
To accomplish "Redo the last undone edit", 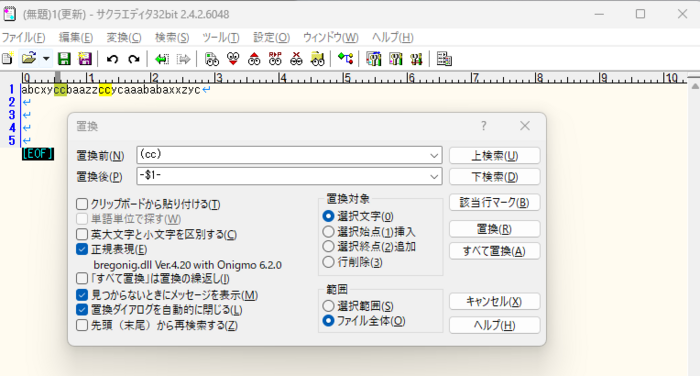I will [133, 58].
